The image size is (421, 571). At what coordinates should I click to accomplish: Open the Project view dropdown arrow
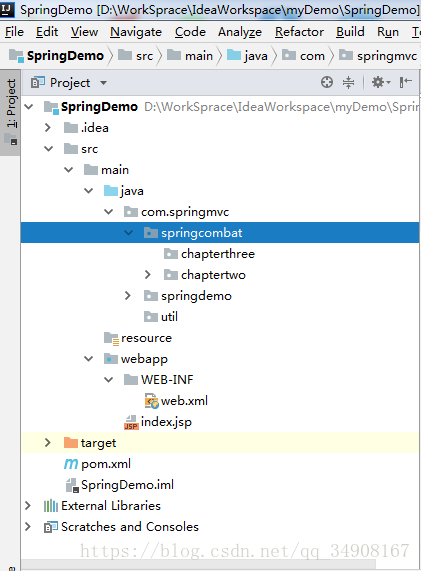pos(103,83)
